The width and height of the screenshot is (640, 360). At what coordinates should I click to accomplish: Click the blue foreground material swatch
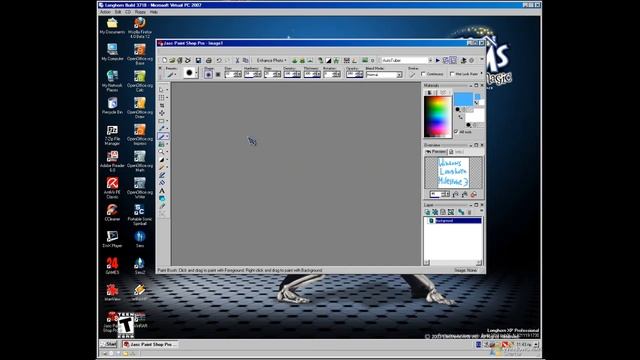click(x=463, y=99)
